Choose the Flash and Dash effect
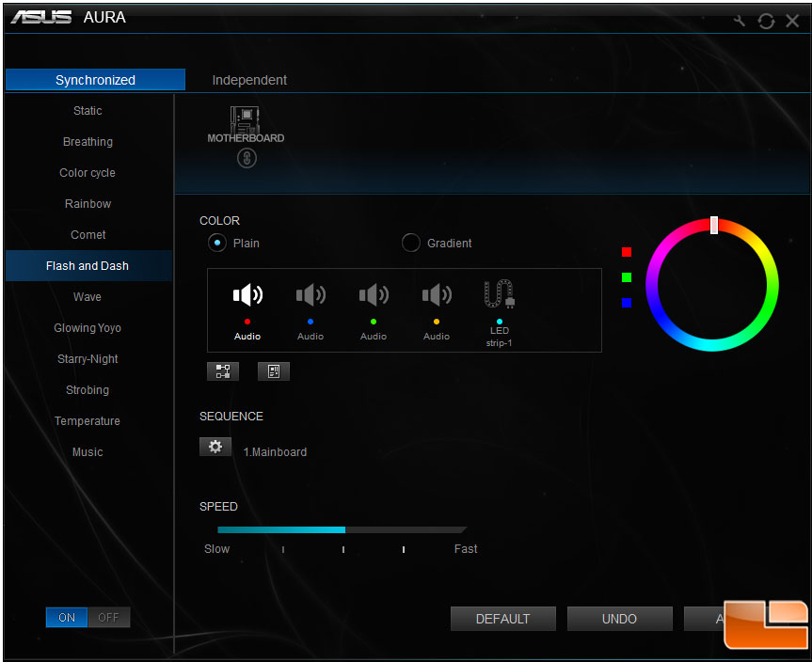This screenshot has width=812, height=662. point(88,265)
